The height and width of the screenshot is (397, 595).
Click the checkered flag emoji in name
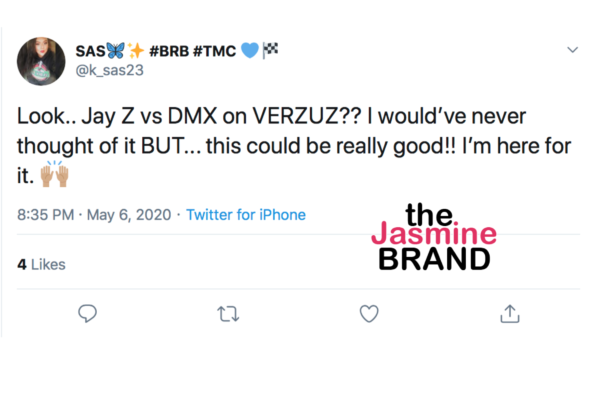[x=271, y=50]
